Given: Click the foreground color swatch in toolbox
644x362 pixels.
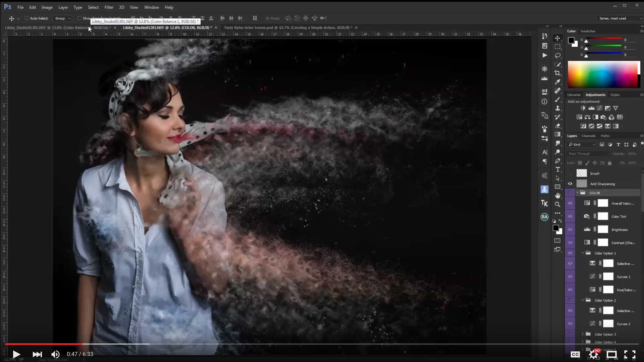Looking at the screenshot, I should (555, 228).
